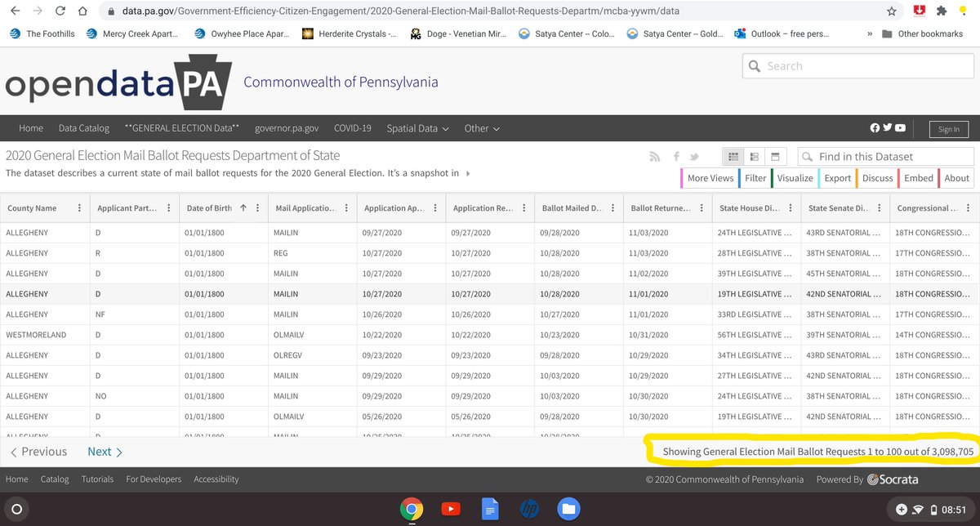This screenshot has width=980, height=526.
Task: Open the Data Catalog nav item
Action: click(x=83, y=128)
